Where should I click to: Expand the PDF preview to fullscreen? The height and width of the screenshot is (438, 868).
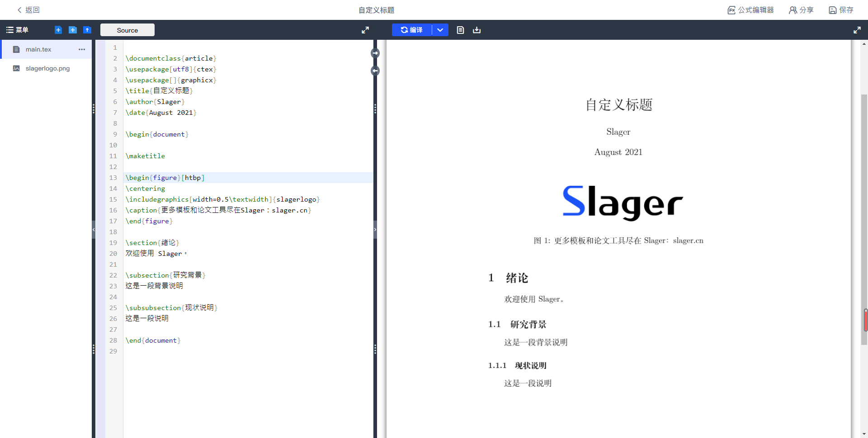click(x=857, y=30)
